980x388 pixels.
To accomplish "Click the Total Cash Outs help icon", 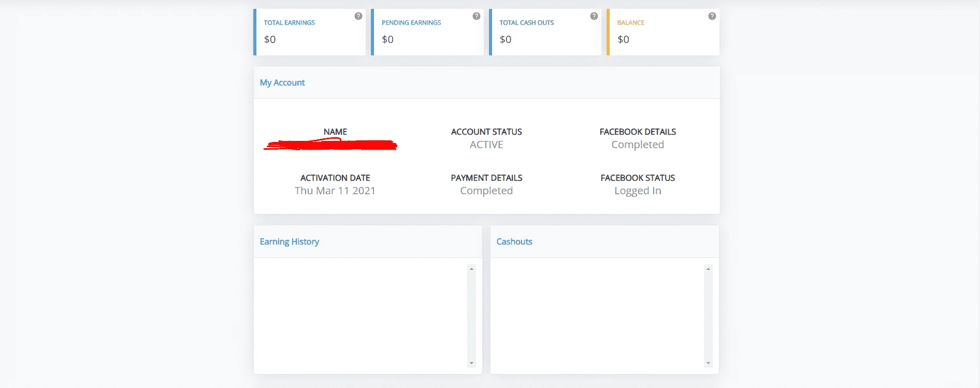I will point(594,16).
